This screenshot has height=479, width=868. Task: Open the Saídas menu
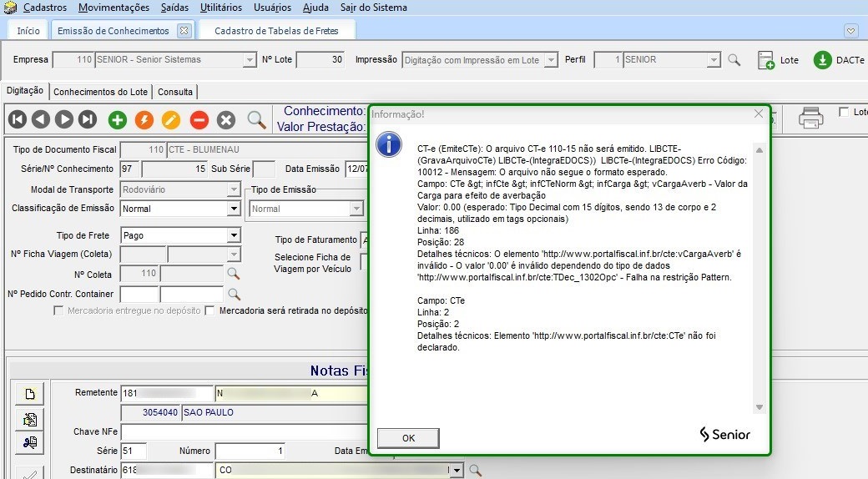click(x=175, y=8)
